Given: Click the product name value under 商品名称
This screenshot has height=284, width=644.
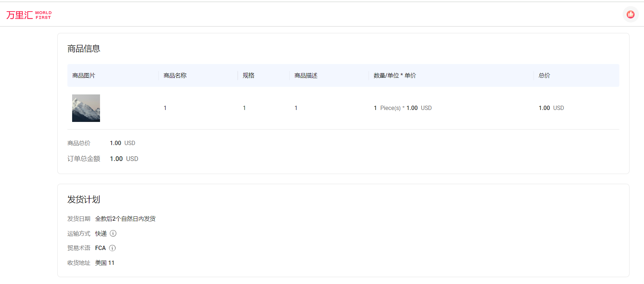Looking at the screenshot, I should pos(165,108).
